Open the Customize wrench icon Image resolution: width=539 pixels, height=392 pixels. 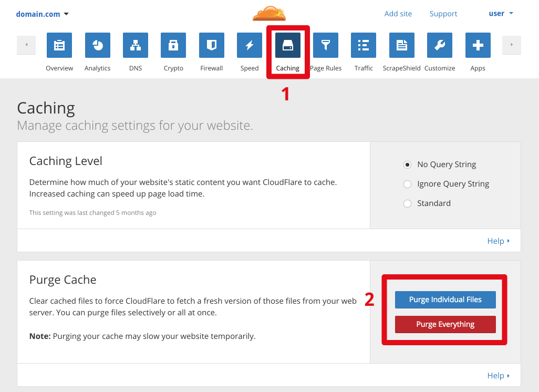(x=440, y=45)
